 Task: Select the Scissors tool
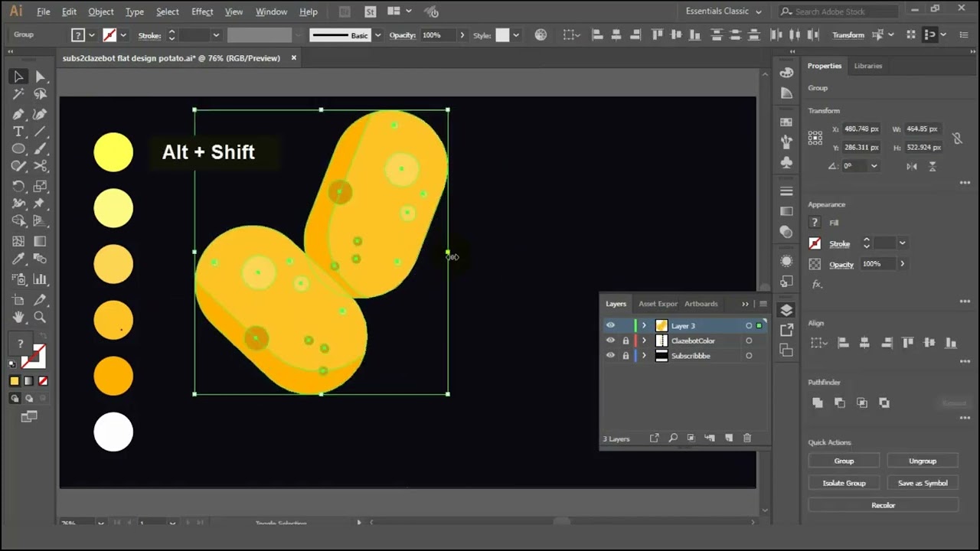(x=40, y=167)
